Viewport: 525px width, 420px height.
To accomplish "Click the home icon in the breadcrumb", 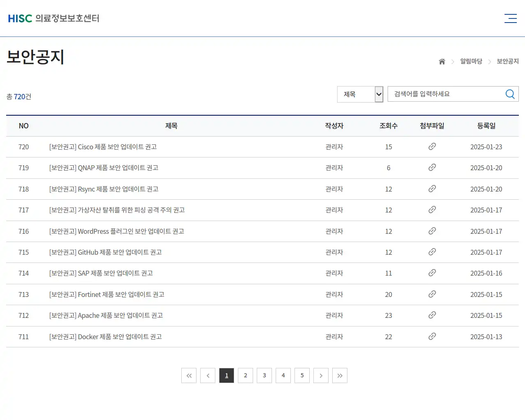I will click(442, 61).
